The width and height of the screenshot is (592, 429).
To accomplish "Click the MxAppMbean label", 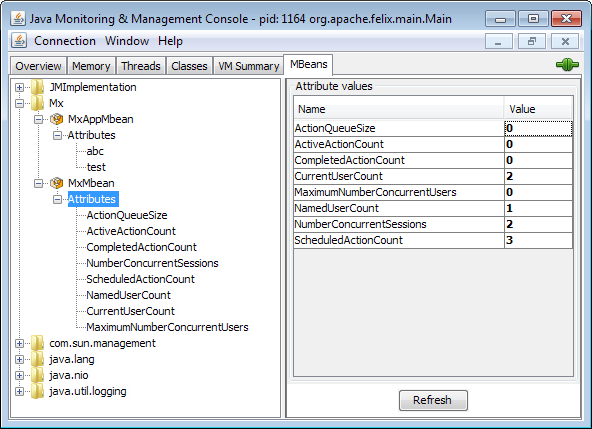I will (x=100, y=119).
